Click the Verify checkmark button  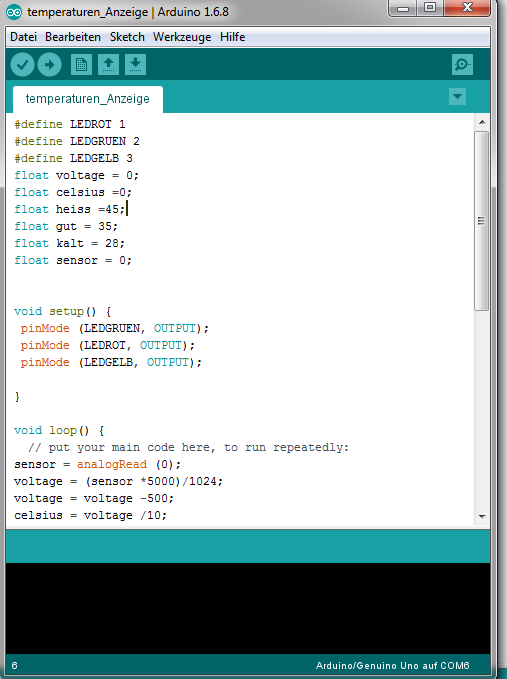tap(22, 65)
